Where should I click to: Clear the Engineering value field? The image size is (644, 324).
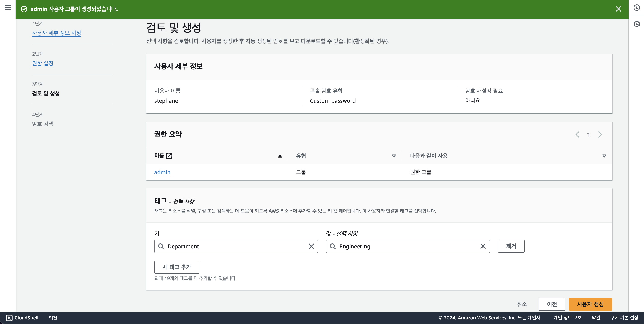[x=483, y=246]
